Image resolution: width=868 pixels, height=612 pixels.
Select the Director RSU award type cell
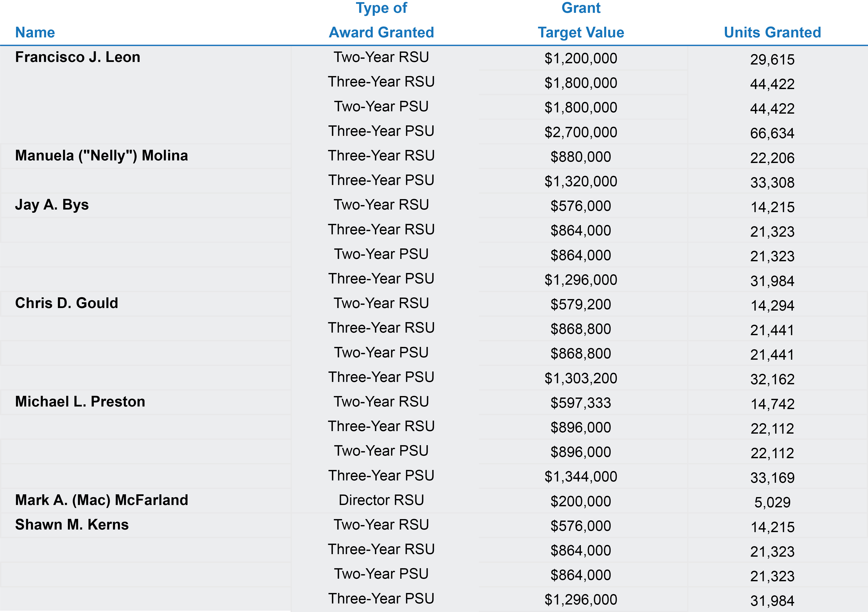point(381,500)
